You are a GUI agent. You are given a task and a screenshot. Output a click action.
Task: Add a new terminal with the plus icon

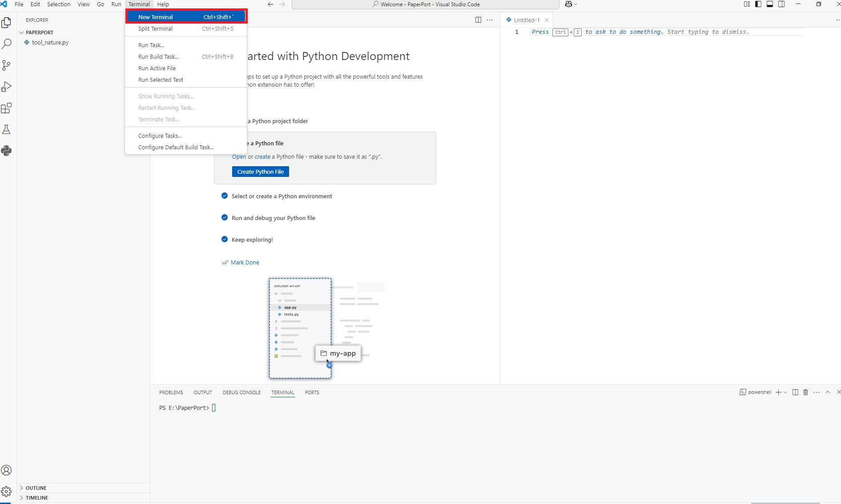click(x=778, y=392)
